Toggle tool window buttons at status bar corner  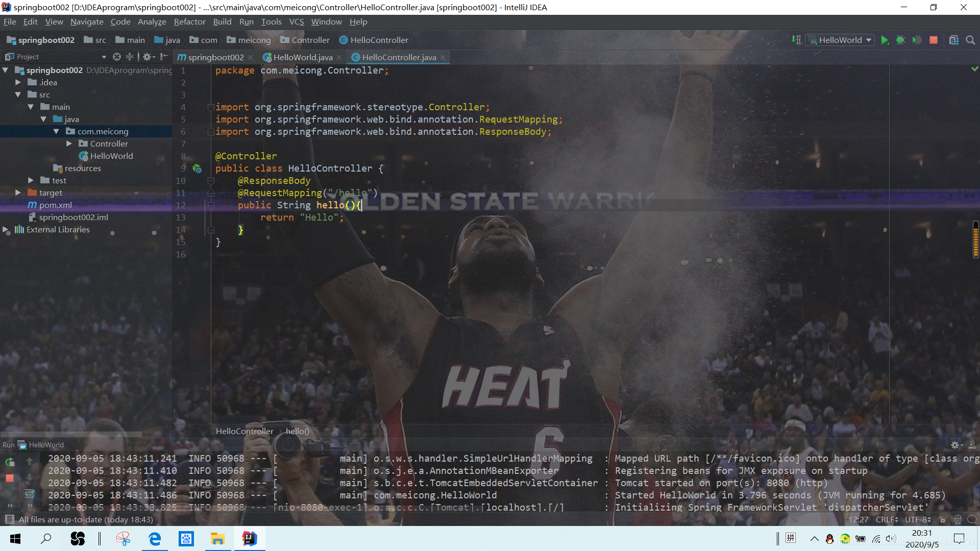click(x=9, y=519)
